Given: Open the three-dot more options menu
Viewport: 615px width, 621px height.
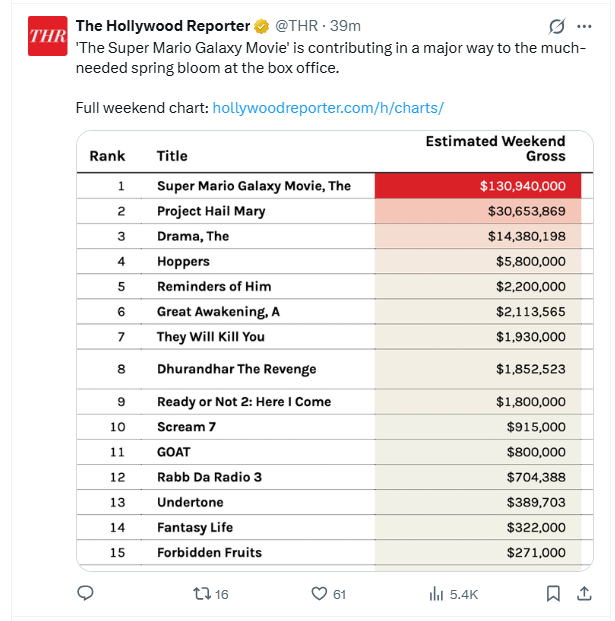Looking at the screenshot, I should (x=584, y=27).
